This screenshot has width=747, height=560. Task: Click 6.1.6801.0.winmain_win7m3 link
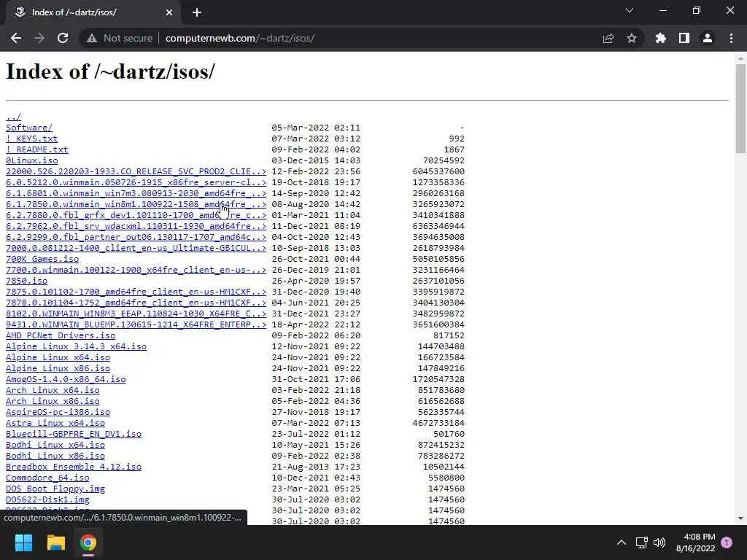[136, 193]
